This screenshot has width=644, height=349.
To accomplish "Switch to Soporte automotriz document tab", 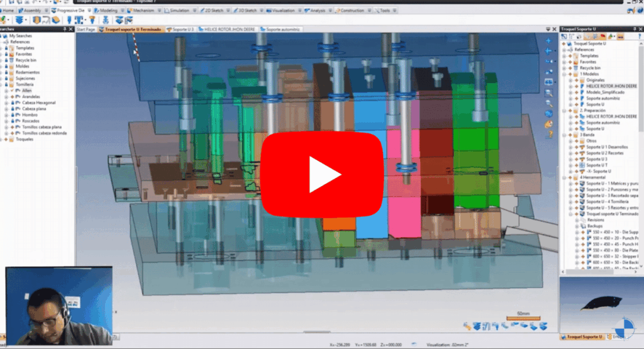I will (x=280, y=30).
